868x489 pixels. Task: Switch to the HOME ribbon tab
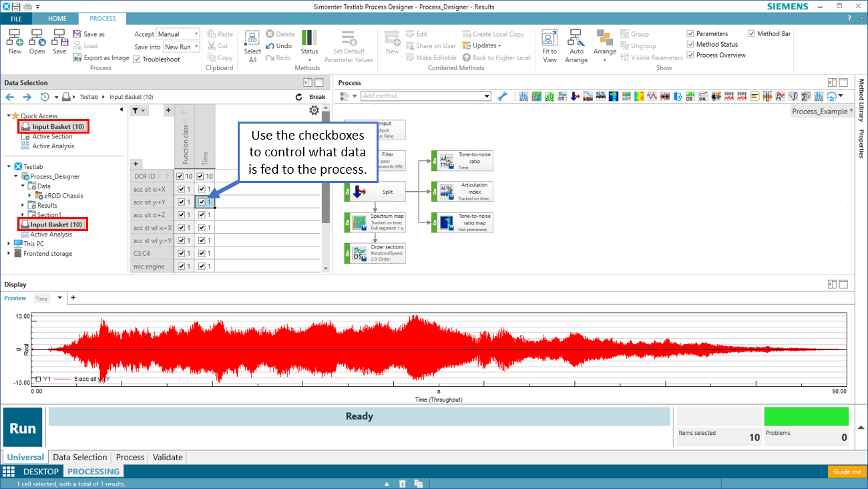click(x=57, y=19)
